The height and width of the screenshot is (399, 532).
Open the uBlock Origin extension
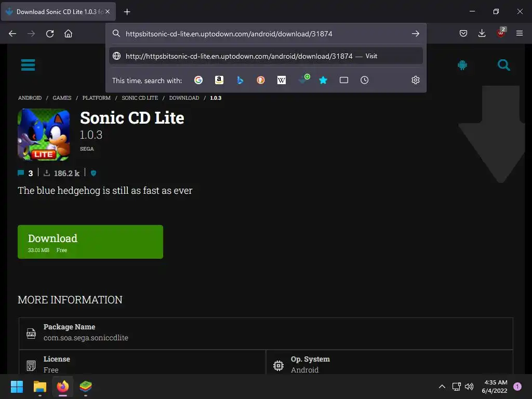tap(501, 33)
